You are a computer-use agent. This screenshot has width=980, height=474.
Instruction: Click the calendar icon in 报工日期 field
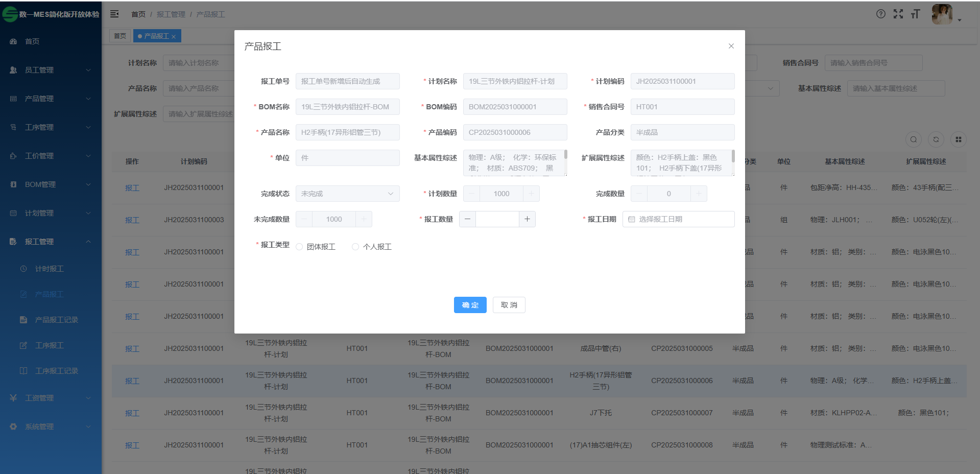pyautogui.click(x=632, y=219)
